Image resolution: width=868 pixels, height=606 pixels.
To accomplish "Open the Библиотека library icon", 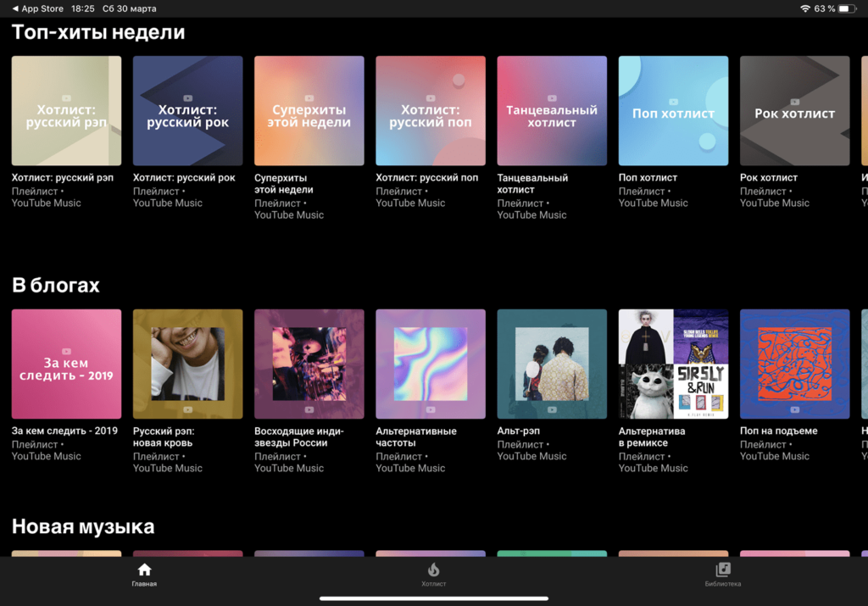I will click(722, 570).
